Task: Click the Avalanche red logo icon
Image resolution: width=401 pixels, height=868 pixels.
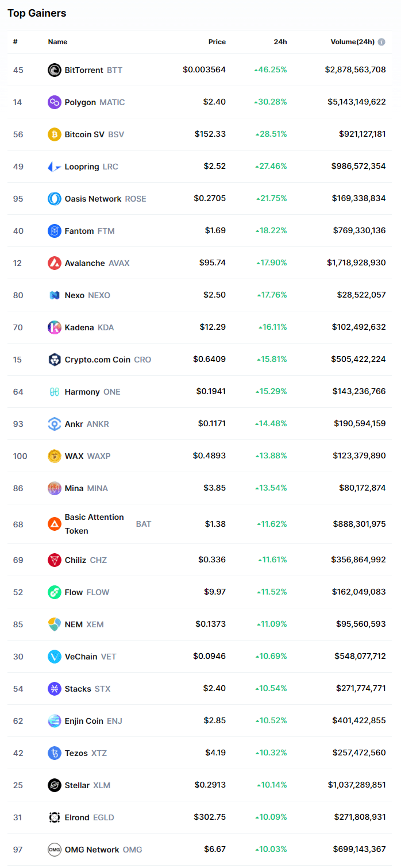Action: tap(55, 263)
